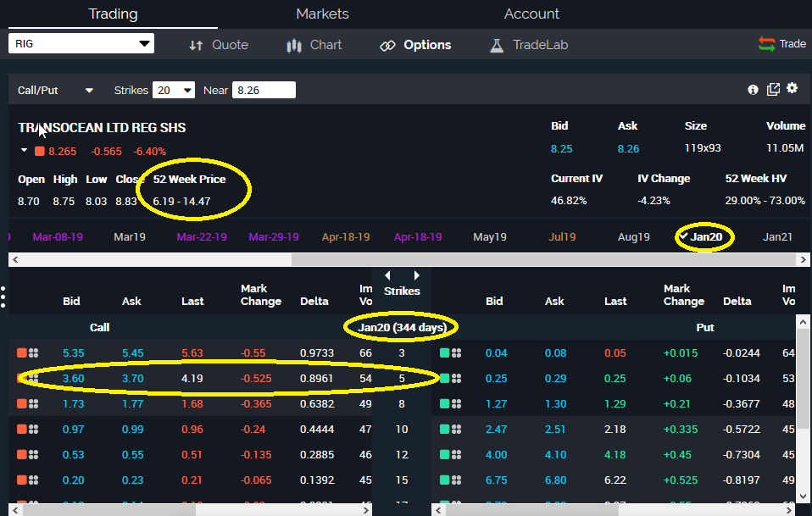The width and height of the screenshot is (812, 516).
Task: Expand the quote details triangle beside 8.265
Action: 24,151
